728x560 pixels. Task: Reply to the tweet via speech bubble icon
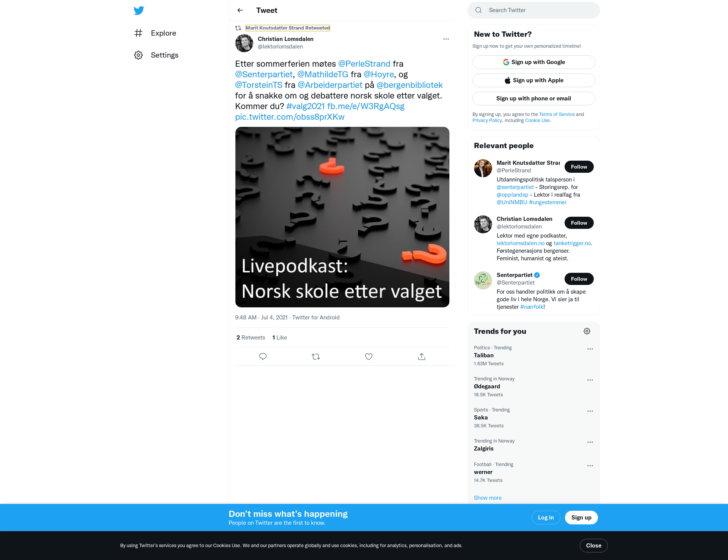[x=263, y=357]
